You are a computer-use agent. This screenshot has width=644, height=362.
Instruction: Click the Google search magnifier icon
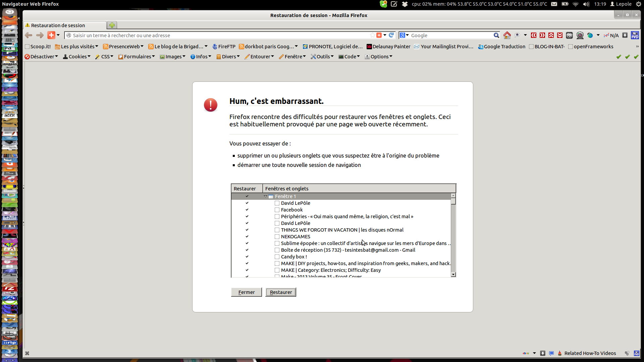(x=496, y=35)
